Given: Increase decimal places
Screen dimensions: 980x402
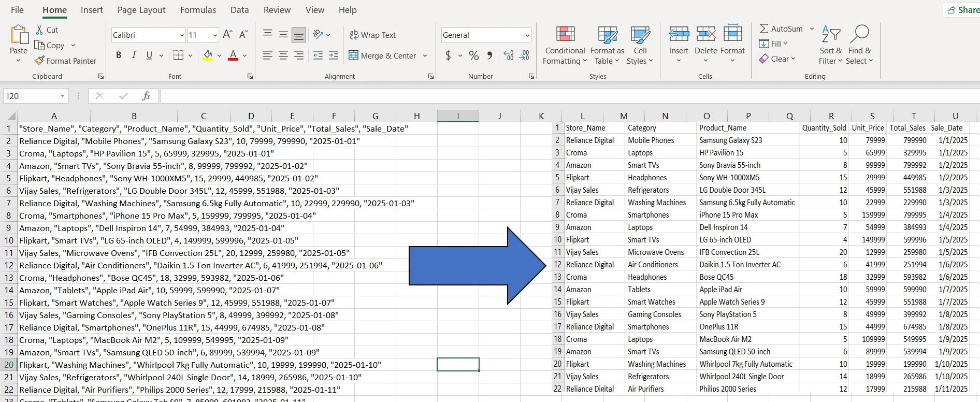Looking at the screenshot, I should point(509,55).
